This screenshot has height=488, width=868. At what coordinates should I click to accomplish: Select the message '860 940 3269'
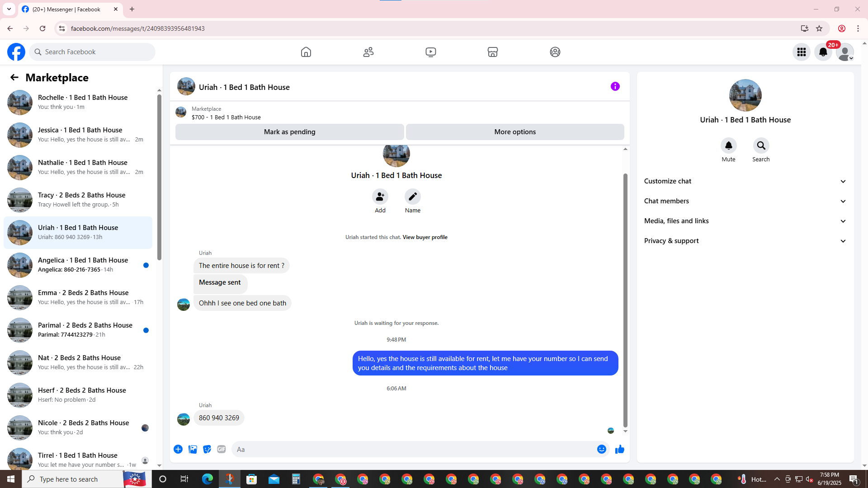click(x=219, y=418)
